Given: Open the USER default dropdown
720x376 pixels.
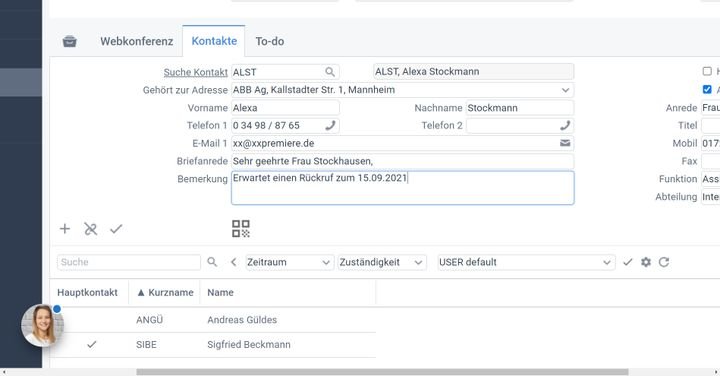Looking at the screenshot, I should [x=526, y=262].
